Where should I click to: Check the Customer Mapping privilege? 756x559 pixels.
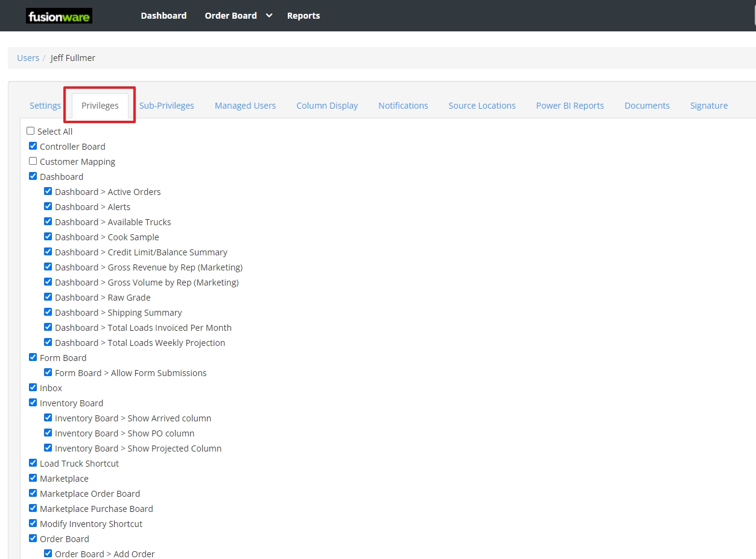click(33, 161)
